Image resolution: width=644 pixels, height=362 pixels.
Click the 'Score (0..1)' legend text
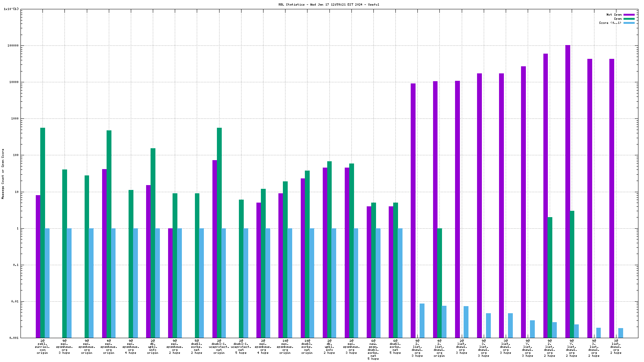click(610, 23)
